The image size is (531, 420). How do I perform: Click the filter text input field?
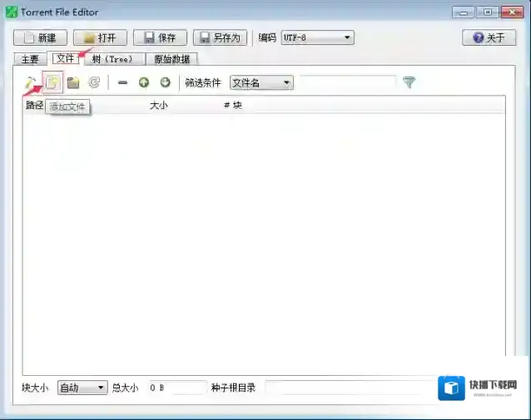pyautogui.click(x=347, y=82)
